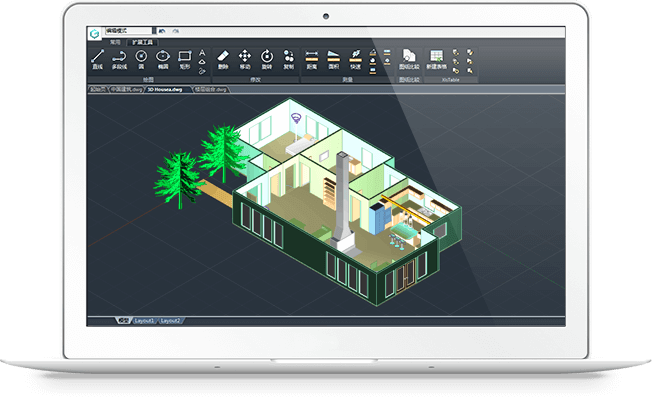Switch to the 扩展工具 ribbon tab
This screenshot has height=398, width=652.
(142, 42)
